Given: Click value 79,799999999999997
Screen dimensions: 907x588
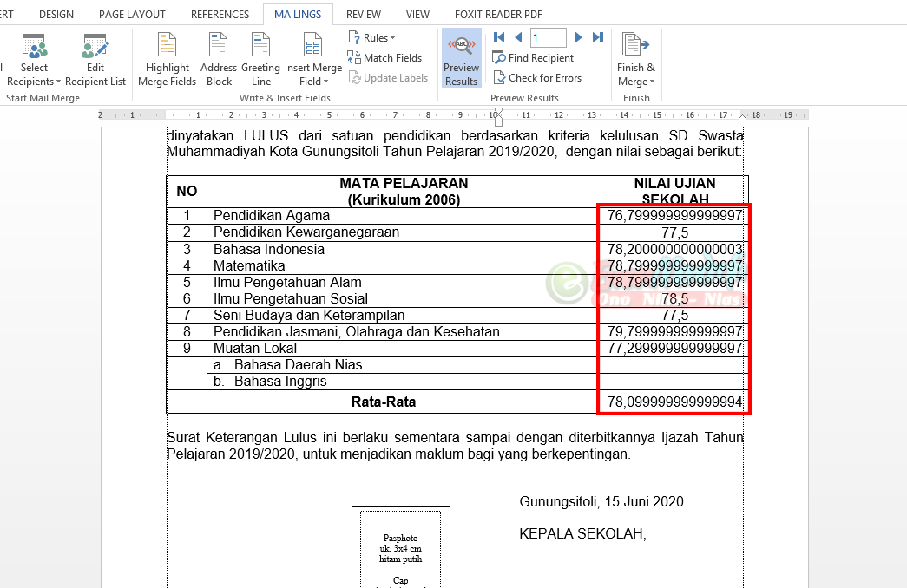Looking at the screenshot, I should tap(674, 332).
